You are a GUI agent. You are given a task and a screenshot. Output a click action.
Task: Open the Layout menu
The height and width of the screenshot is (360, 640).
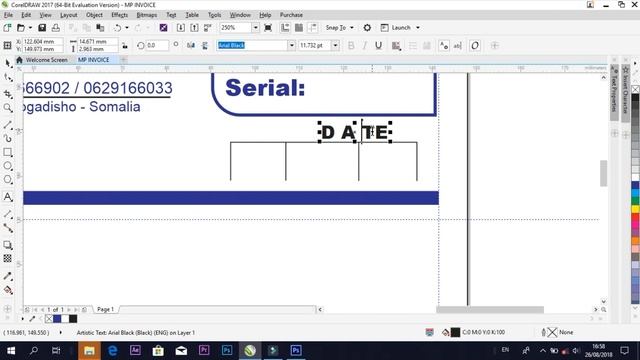68,15
